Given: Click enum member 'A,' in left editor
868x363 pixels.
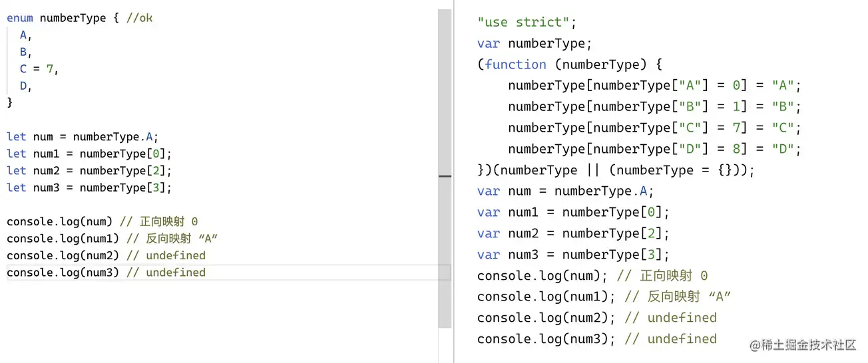Looking at the screenshot, I should tap(26, 35).
